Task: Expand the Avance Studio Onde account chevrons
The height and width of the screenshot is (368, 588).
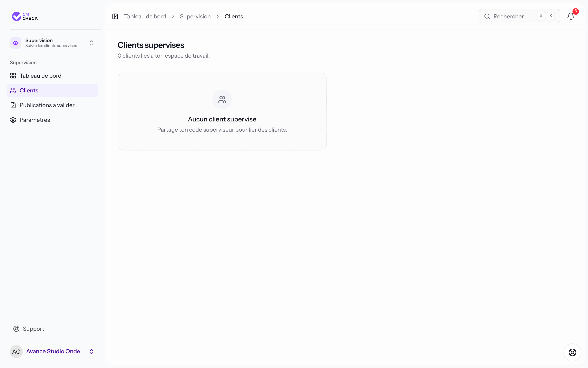Action: 91,351
